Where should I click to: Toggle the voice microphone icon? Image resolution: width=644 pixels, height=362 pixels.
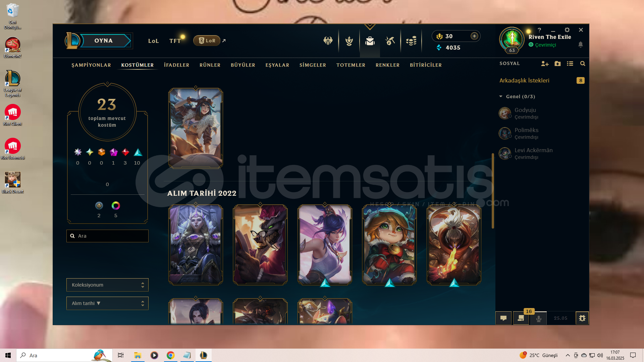539,318
